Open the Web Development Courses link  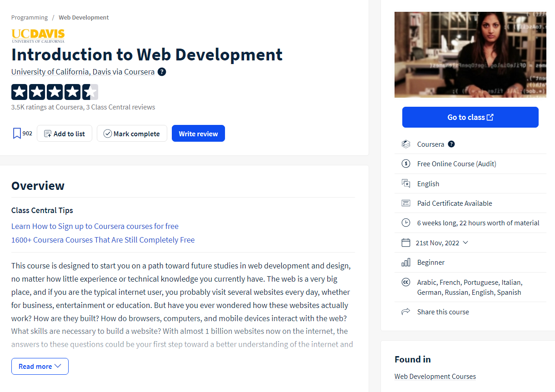(x=435, y=376)
